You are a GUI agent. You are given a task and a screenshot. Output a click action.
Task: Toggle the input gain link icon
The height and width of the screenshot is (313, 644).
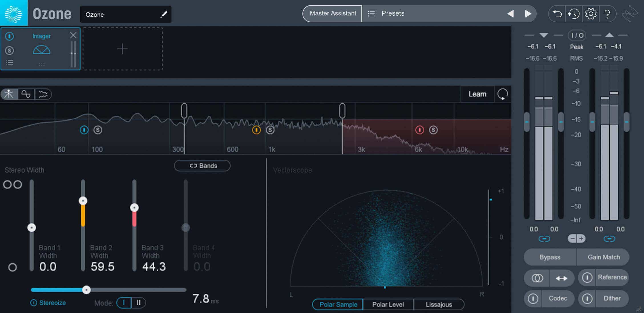click(544, 238)
